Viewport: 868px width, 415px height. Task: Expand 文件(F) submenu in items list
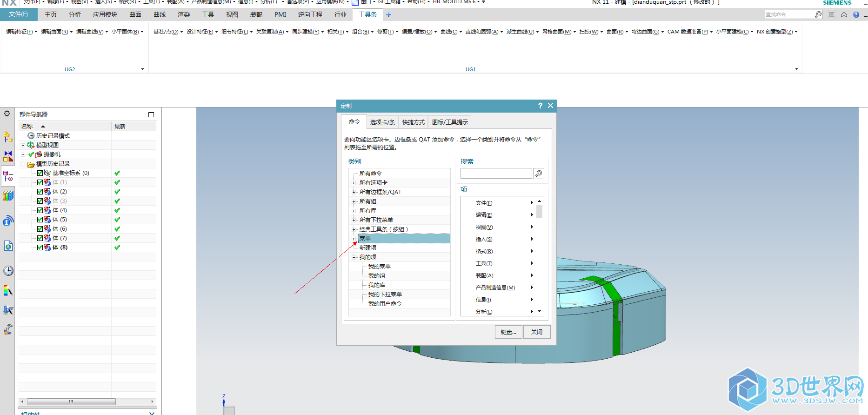pyautogui.click(x=532, y=203)
